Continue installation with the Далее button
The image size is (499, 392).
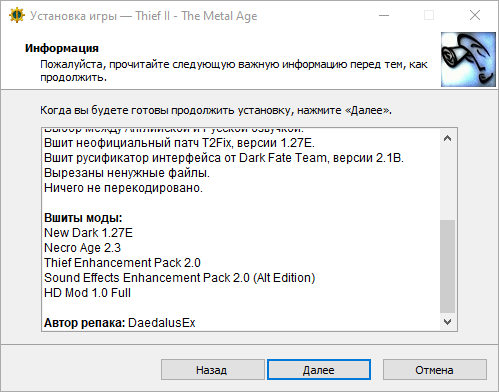coord(319,370)
